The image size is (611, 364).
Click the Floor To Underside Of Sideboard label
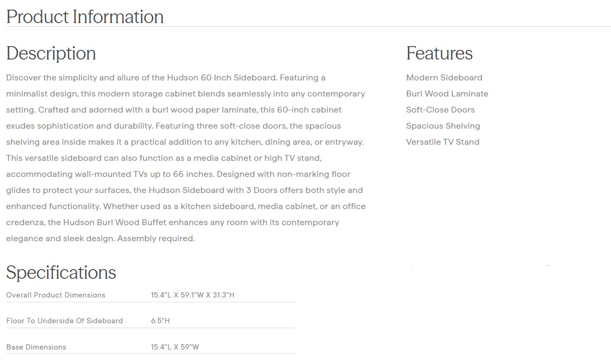coord(64,321)
